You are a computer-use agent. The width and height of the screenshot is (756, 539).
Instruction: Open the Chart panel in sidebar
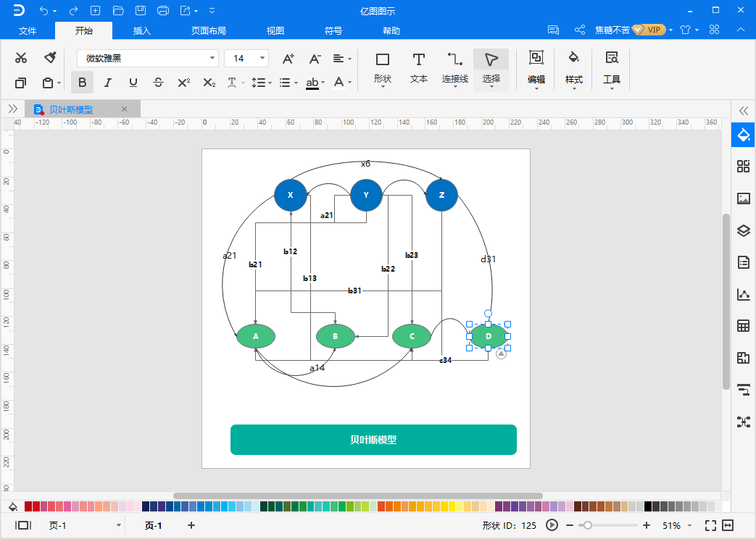point(743,294)
